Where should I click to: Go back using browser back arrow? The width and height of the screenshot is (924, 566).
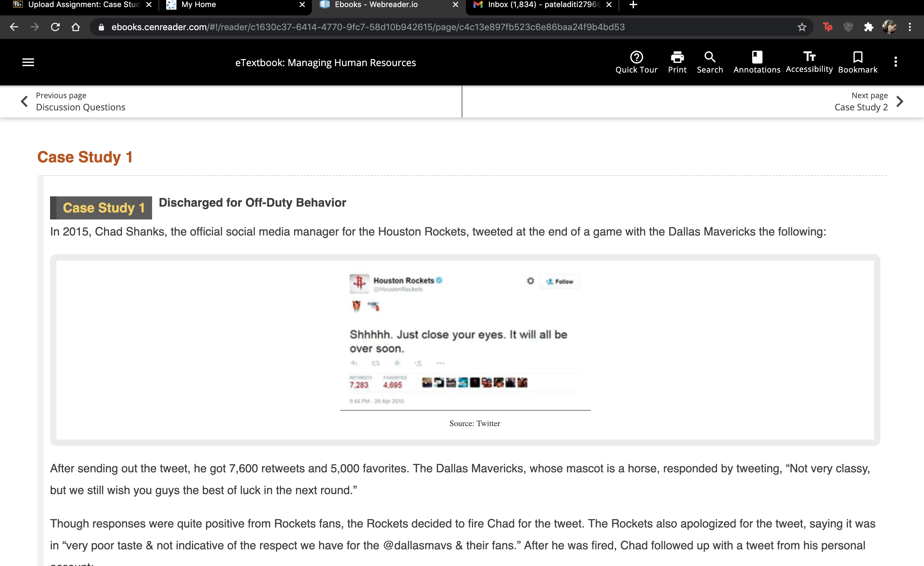[x=14, y=27]
